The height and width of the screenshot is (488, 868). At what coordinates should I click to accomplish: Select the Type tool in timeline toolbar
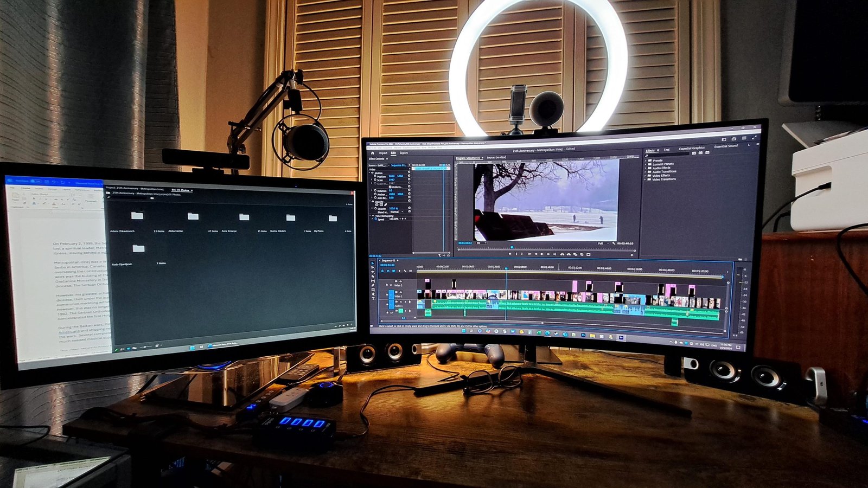click(373, 299)
